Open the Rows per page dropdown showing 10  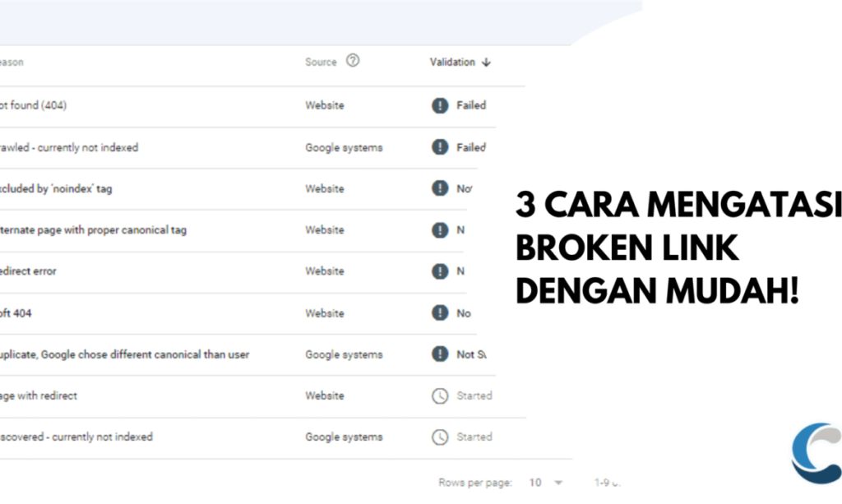tap(535, 481)
